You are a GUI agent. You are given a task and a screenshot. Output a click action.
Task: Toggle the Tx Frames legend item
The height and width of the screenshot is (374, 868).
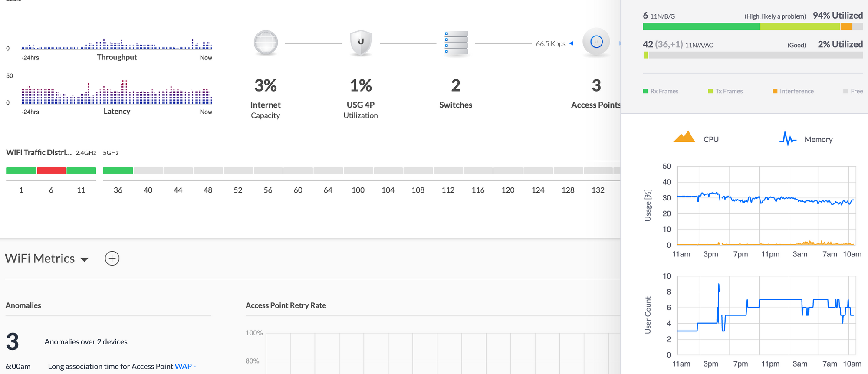click(725, 91)
